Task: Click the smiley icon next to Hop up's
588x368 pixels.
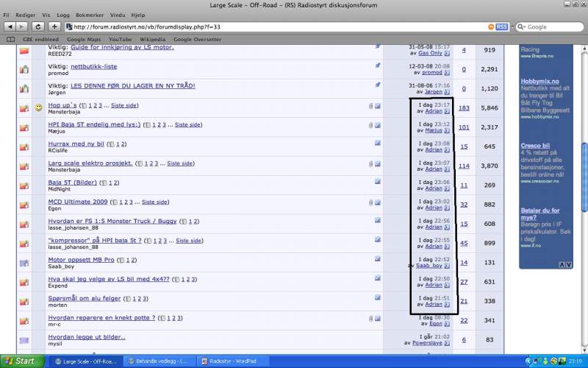Action: (x=38, y=107)
